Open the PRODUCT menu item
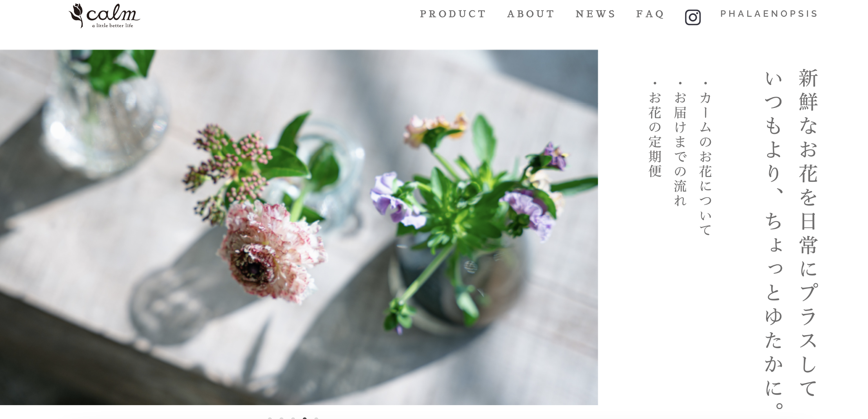The image size is (868, 419). coord(452,14)
